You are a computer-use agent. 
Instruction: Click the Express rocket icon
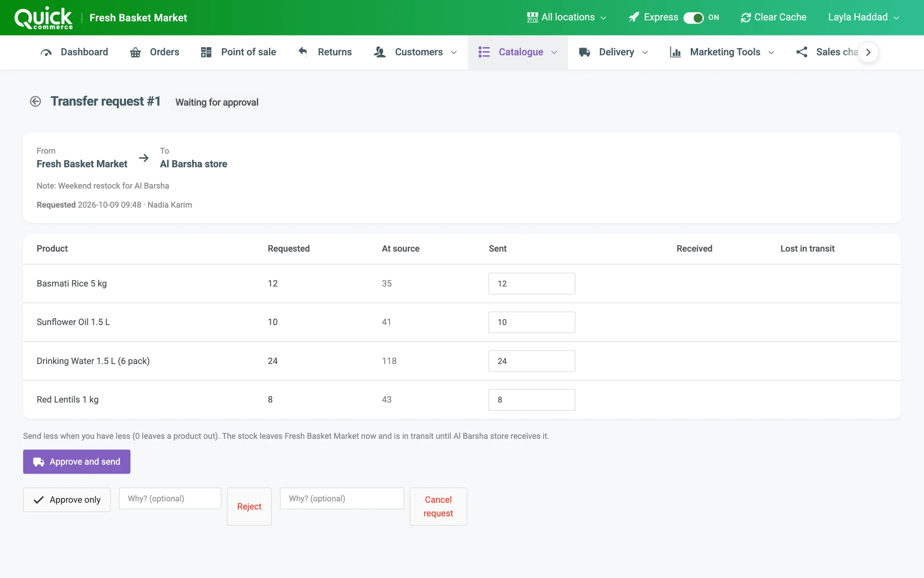click(x=634, y=17)
